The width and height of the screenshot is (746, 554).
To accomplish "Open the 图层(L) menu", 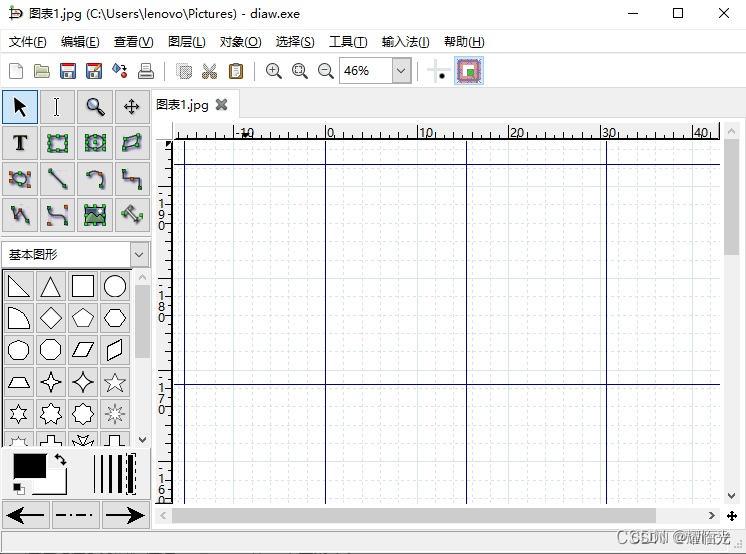I will [186, 42].
